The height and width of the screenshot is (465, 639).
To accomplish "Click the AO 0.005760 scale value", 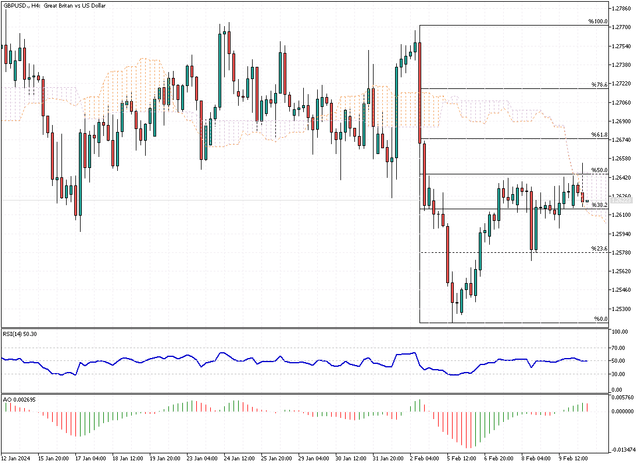I will (621, 397).
